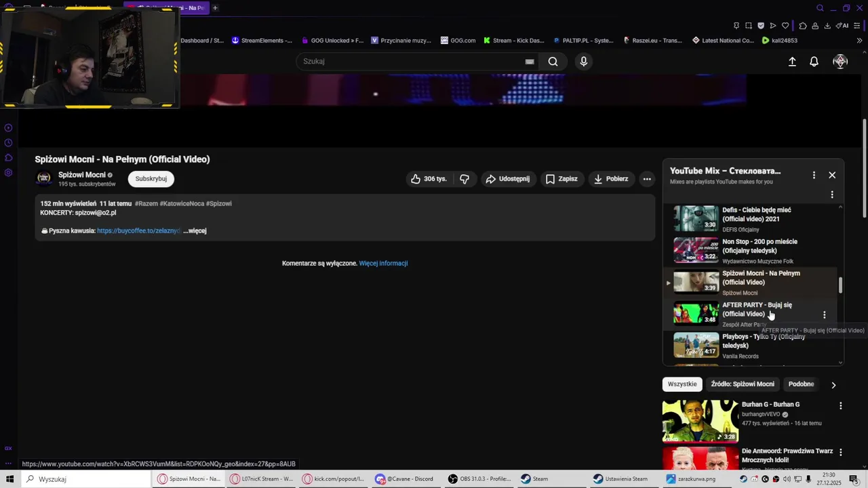Image resolution: width=868 pixels, height=488 pixels.
Task: Like the video with 306 tys.
Action: pyautogui.click(x=429, y=179)
